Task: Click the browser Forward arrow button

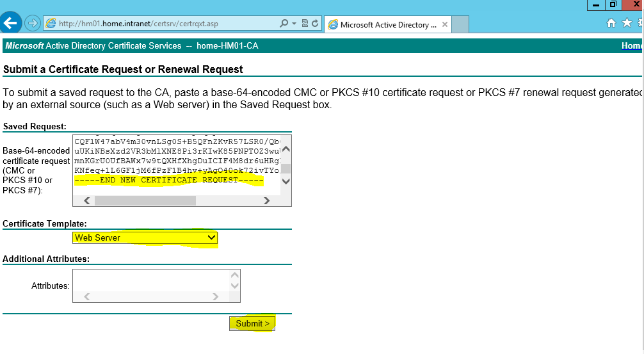Action: [32, 24]
